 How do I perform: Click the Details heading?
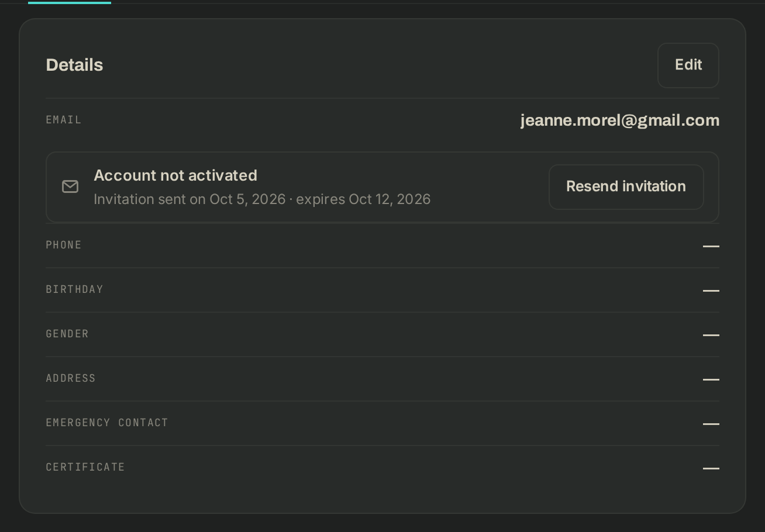[x=74, y=65]
